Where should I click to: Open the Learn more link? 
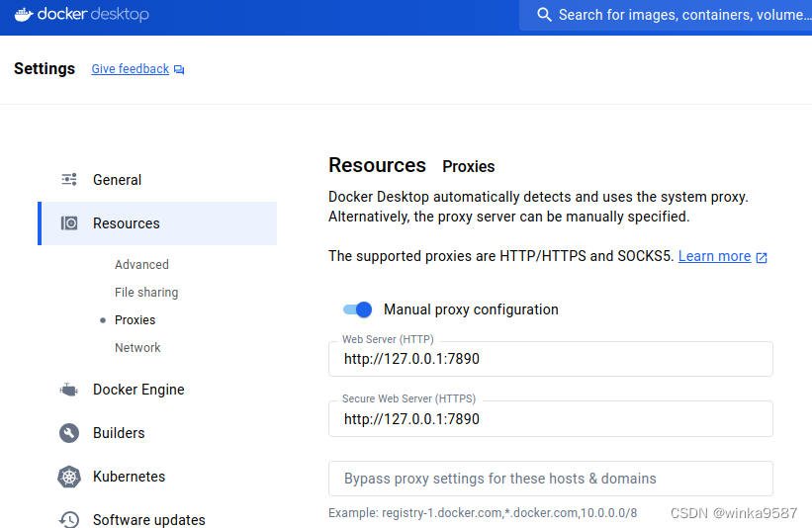(714, 256)
